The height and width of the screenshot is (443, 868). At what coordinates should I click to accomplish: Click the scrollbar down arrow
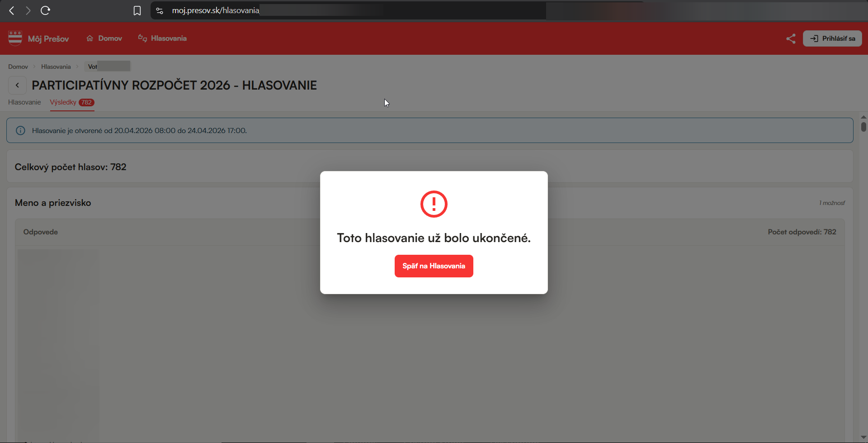point(863,438)
